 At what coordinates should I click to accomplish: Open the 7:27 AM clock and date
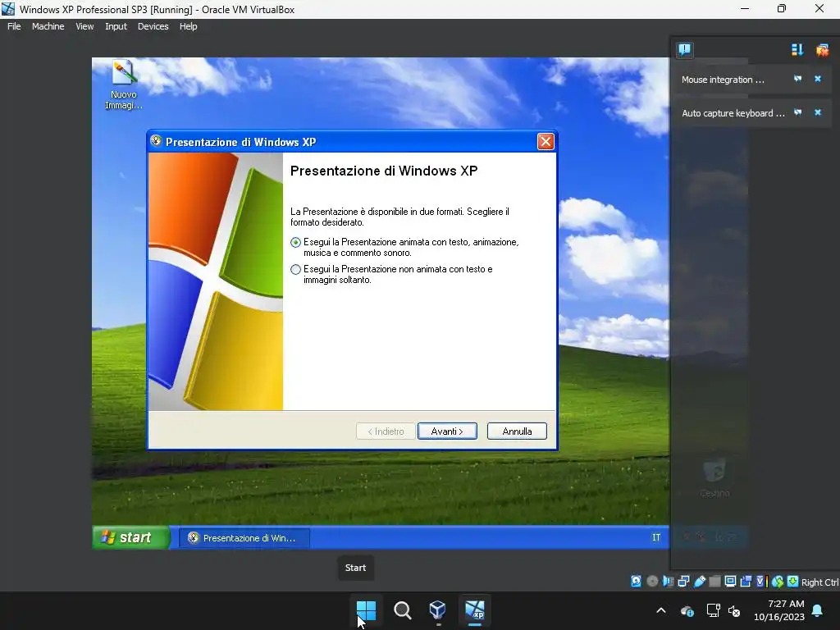[779, 610]
